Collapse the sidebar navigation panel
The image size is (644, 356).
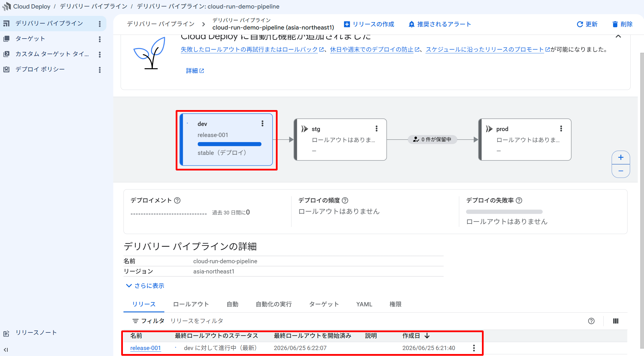coord(6,350)
